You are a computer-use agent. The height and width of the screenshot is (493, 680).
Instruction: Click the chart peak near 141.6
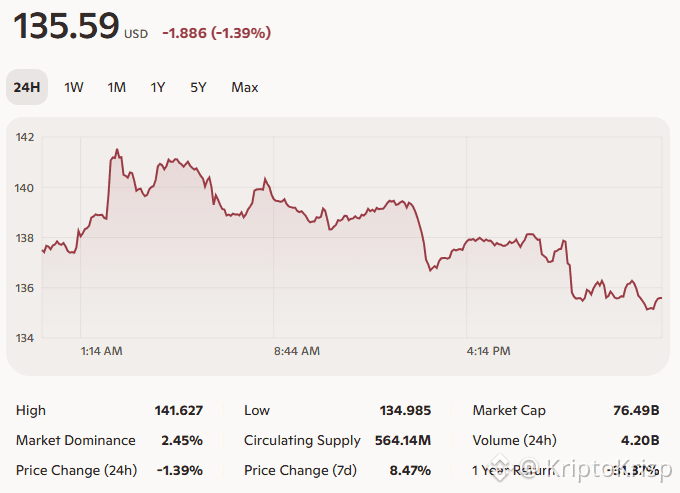(117, 150)
